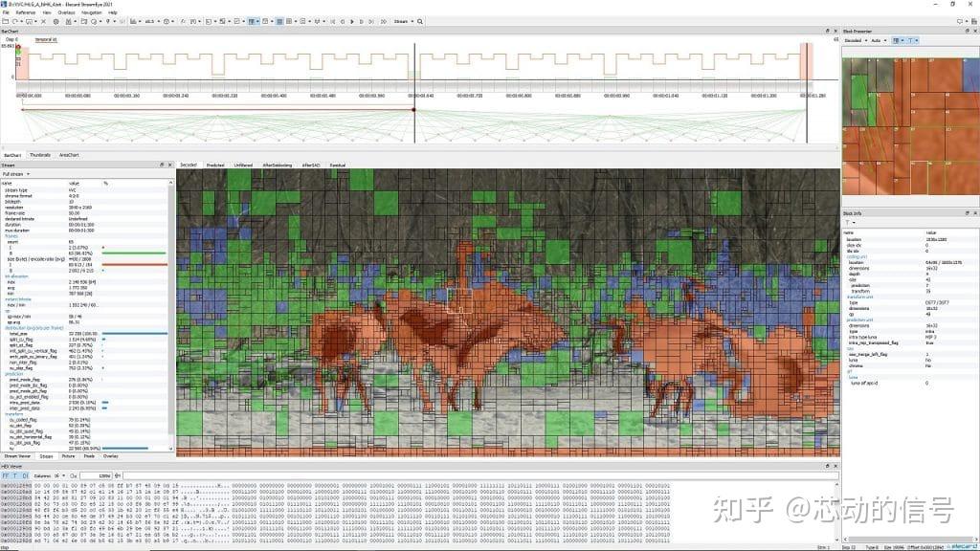
Task: Click the comment bubble icon at top right
Action: [960, 21]
